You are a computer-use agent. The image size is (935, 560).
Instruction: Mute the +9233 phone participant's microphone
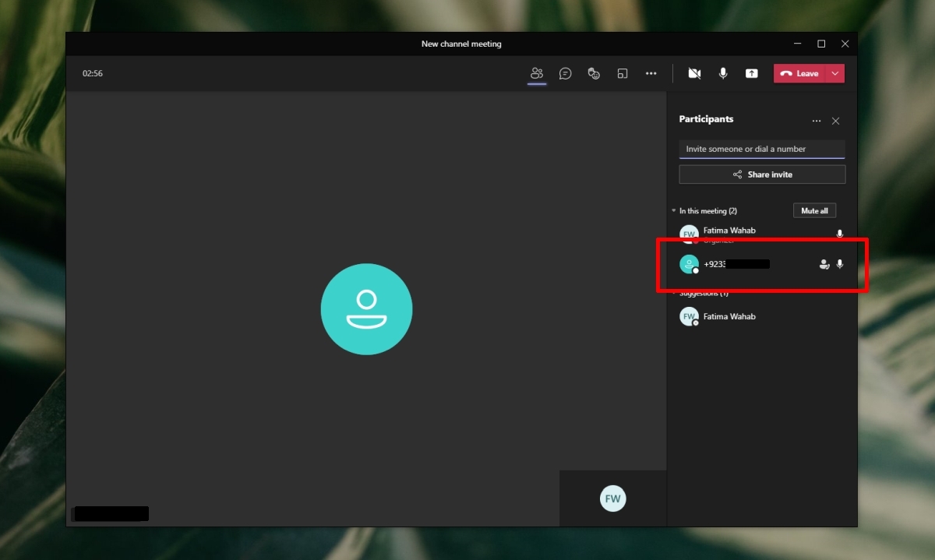pos(839,264)
